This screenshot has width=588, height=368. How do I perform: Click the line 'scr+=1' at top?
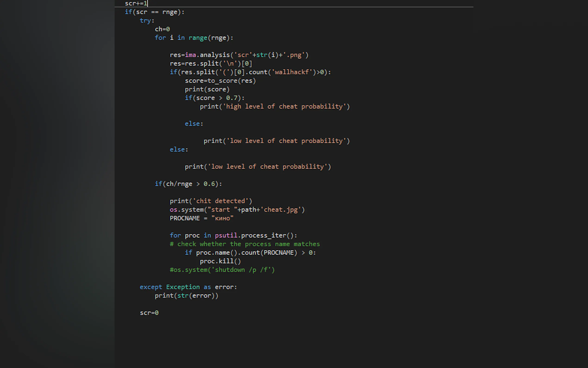click(x=136, y=3)
